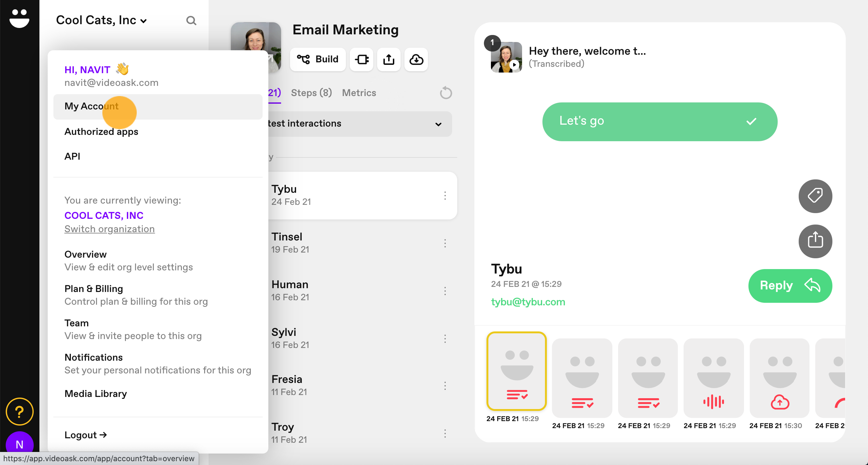Select Sylvi contact in list

point(362,338)
